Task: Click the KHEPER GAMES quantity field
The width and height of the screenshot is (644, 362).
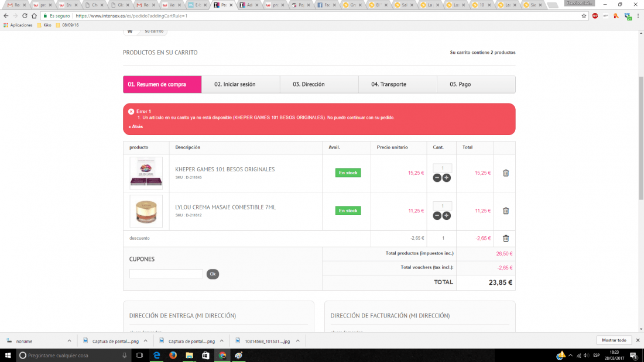Action: 443,168
